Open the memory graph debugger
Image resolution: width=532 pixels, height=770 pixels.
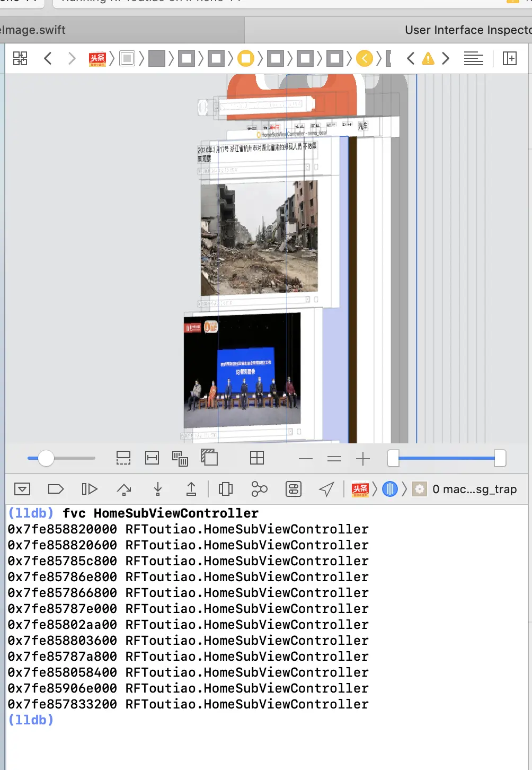click(x=259, y=489)
